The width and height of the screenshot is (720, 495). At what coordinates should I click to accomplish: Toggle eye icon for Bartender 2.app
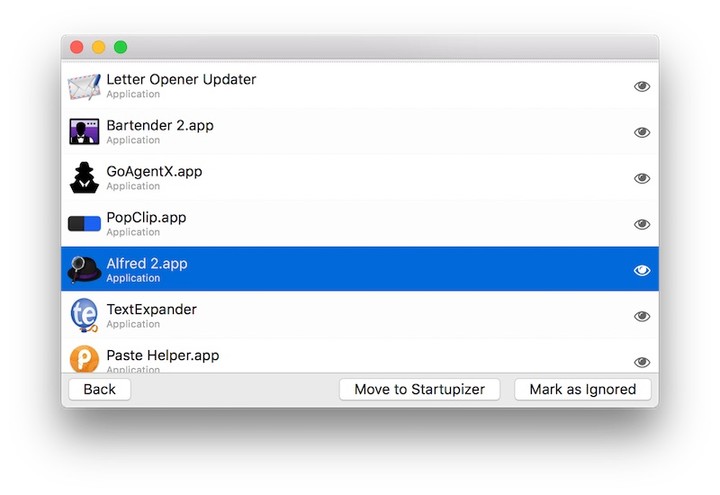642,132
